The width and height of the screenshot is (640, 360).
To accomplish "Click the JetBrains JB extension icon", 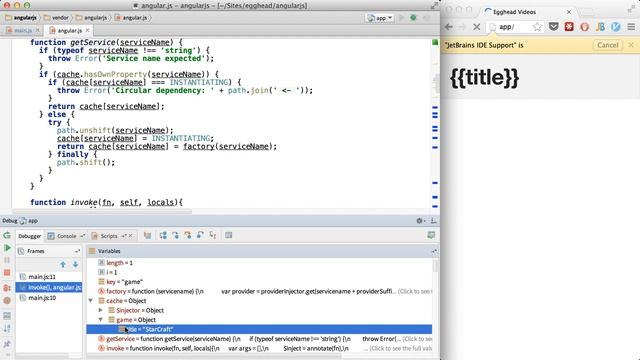I will [600, 27].
